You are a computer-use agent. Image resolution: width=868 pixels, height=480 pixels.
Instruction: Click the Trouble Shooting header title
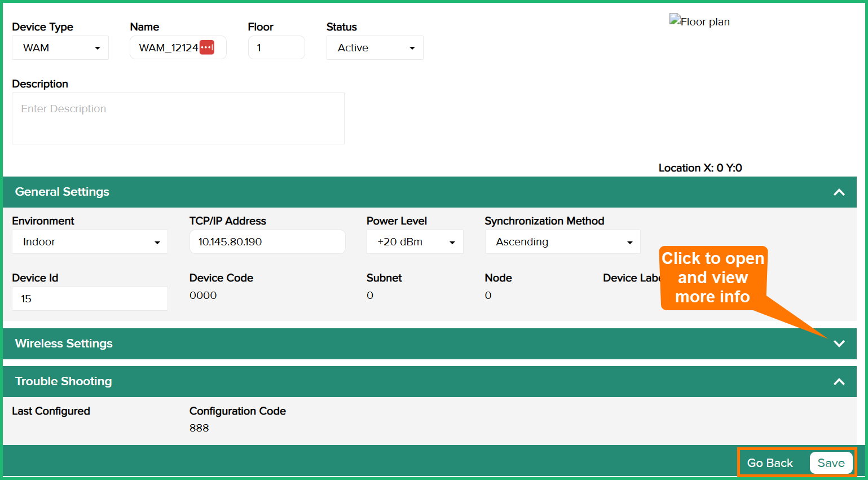click(x=63, y=382)
